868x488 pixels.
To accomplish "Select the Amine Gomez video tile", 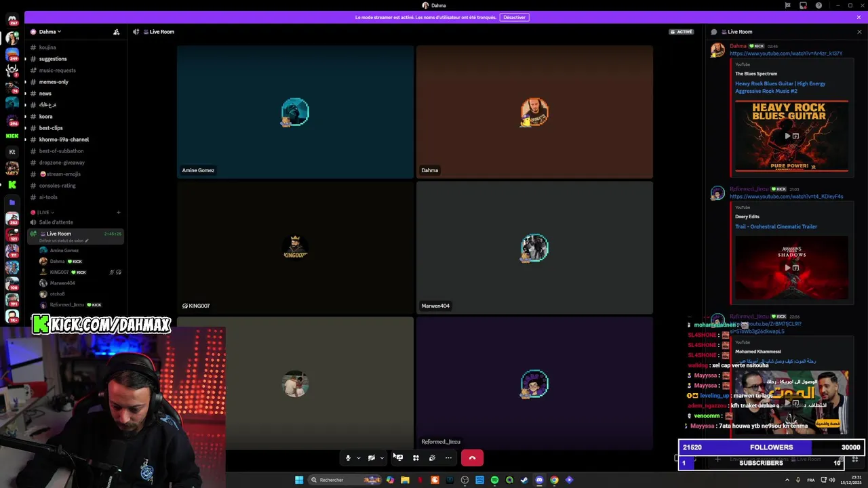I will point(295,112).
